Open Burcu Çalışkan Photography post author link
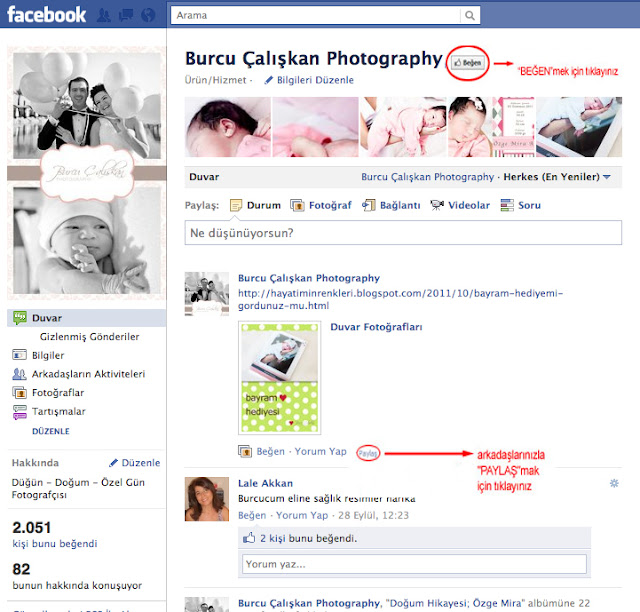The image size is (640, 612). (309, 278)
